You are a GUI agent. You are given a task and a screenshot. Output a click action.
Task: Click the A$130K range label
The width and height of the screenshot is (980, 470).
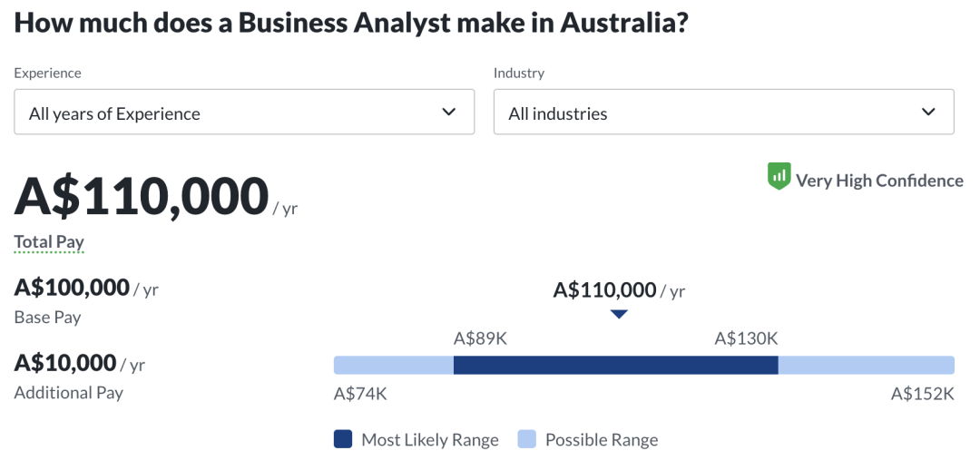pyautogui.click(x=746, y=338)
